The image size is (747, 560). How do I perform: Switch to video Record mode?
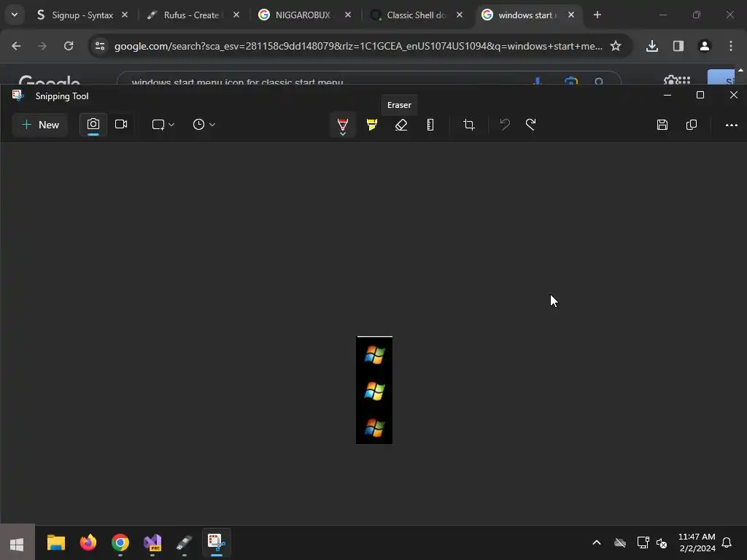coord(121,125)
